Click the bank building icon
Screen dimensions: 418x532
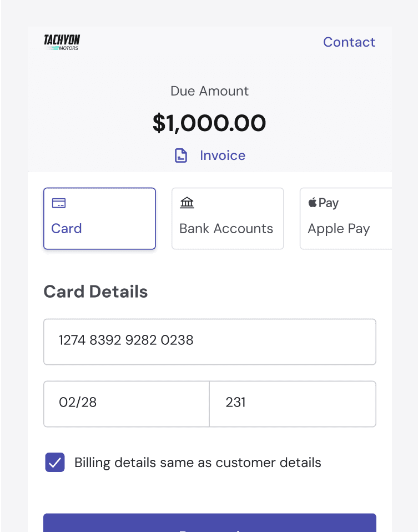point(187,203)
